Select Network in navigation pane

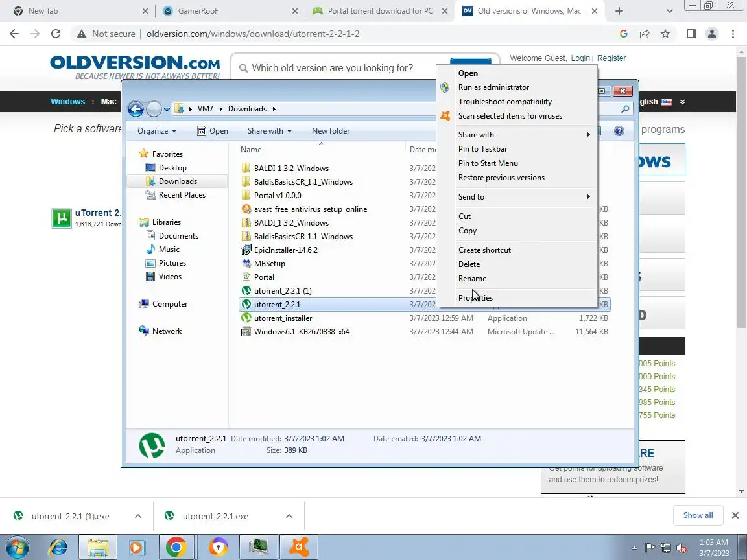[160, 331]
